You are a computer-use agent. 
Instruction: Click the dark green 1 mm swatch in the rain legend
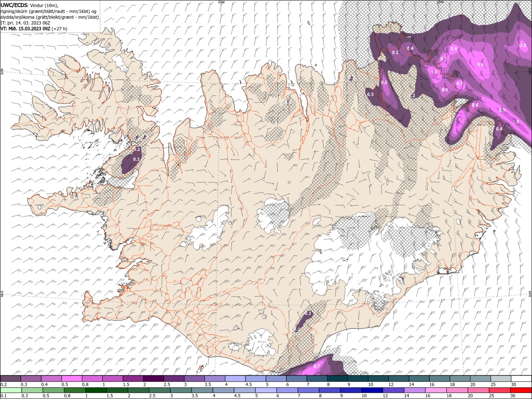[96, 390]
